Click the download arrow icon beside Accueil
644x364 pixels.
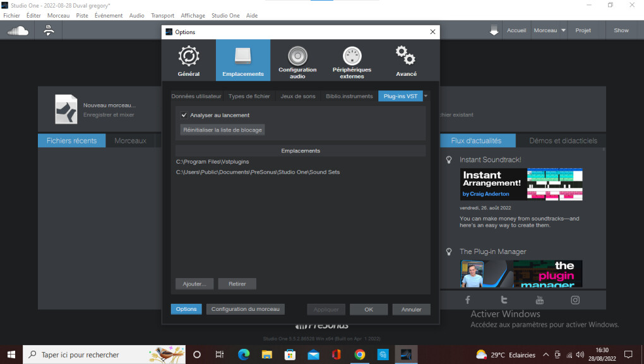(494, 30)
